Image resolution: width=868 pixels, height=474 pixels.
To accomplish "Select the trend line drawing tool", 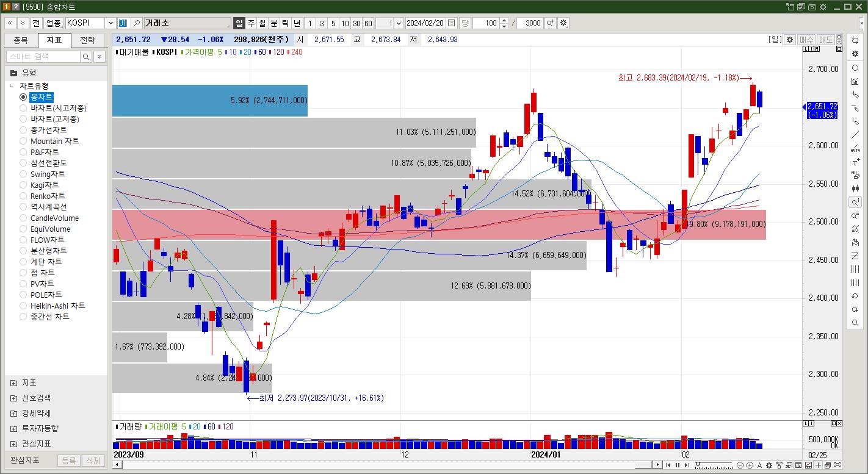I will pyautogui.click(x=855, y=135).
